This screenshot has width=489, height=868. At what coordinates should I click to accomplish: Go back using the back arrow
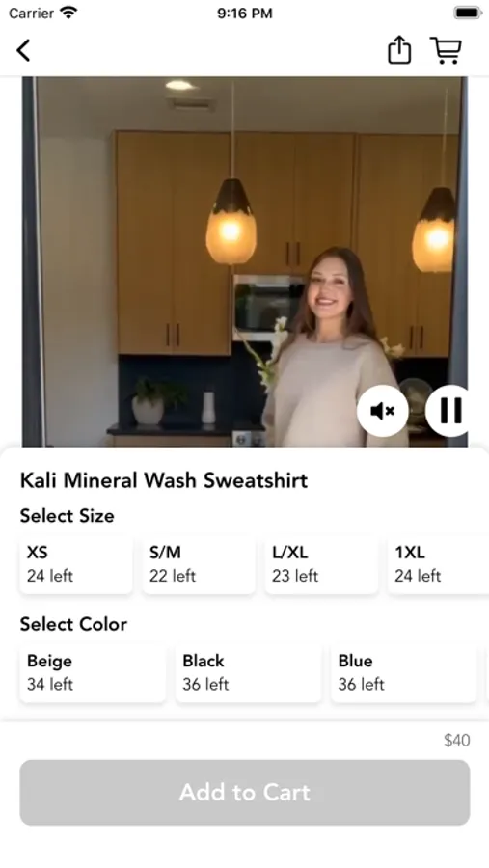pos(23,50)
